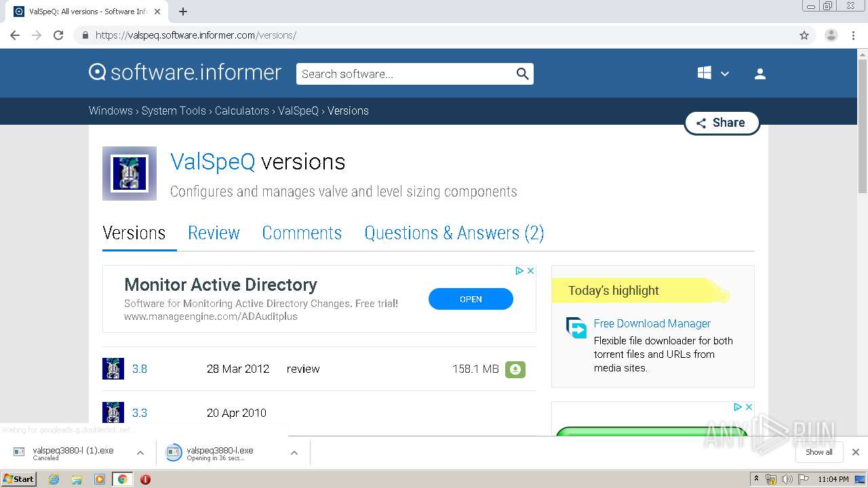Open Questions & Answers (2) tab
Image resolution: width=868 pixels, height=488 pixels.
pos(454,233)
